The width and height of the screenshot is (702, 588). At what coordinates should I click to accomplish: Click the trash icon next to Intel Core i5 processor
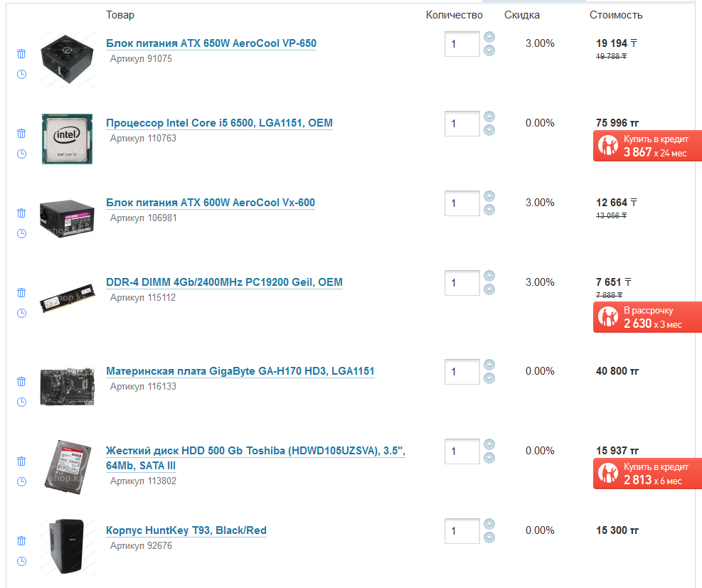coord(21,133)
